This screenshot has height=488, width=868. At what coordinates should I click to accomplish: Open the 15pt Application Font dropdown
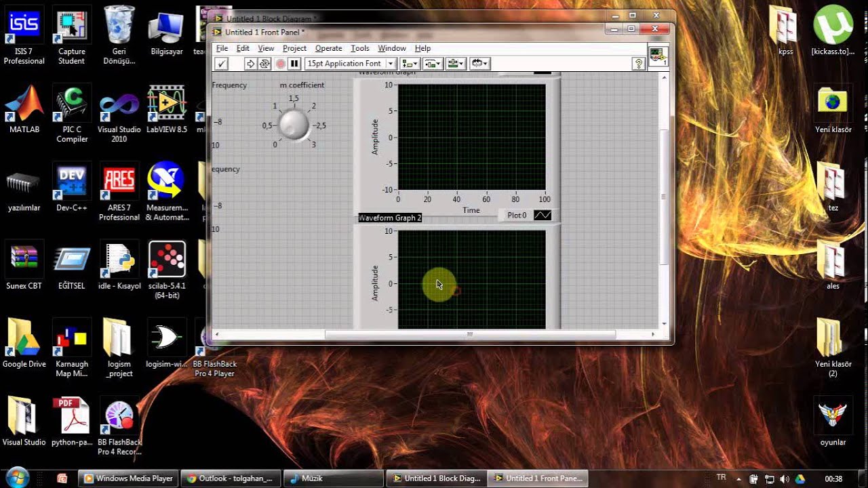pos(350,64)
